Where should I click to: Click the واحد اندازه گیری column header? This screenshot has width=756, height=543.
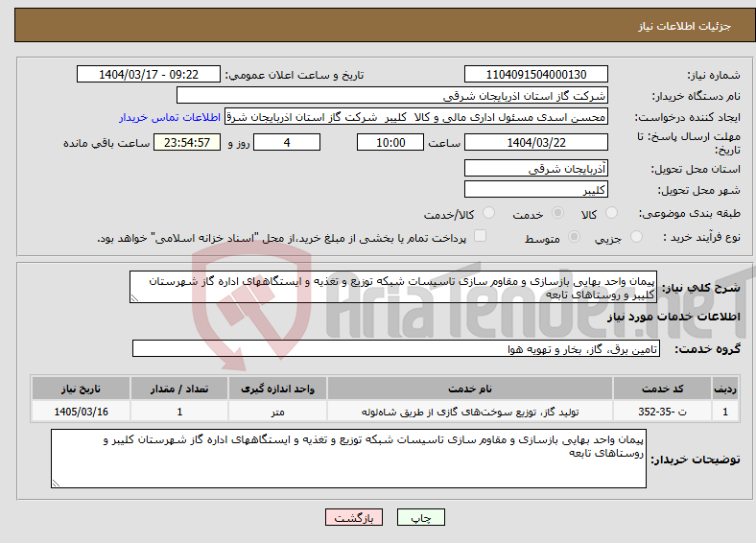[x=277, y=389]
